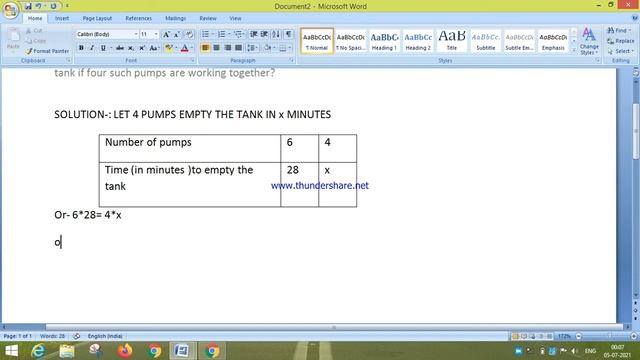This screenshot has width=640, height=360.
Task: Start a numbered list
Action: (x=221, y=34)
